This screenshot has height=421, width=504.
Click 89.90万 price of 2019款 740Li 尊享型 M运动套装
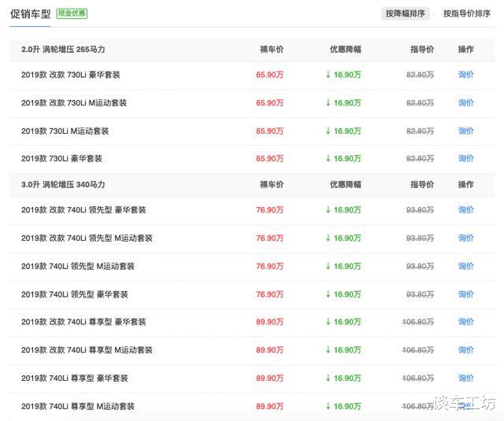[x=269, y=406]
